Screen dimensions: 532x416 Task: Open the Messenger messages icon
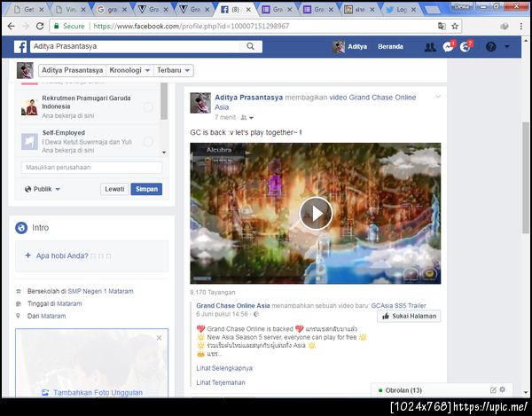[448, 46]
